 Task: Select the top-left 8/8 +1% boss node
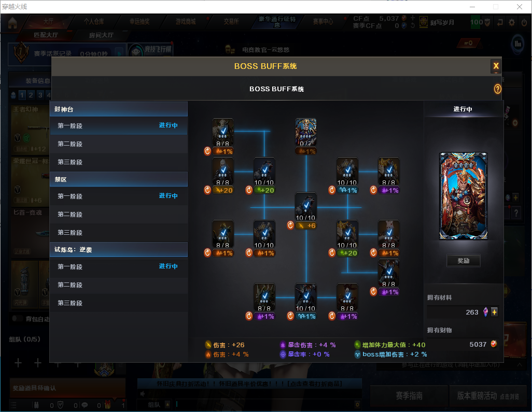tap(222, 133)
